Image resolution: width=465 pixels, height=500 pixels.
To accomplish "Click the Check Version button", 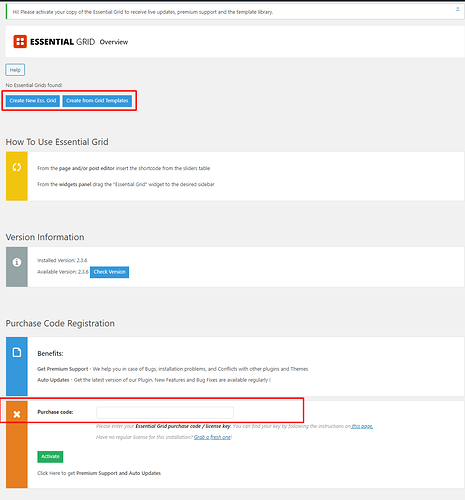I will pyautogui.click(x=109, y=272).
